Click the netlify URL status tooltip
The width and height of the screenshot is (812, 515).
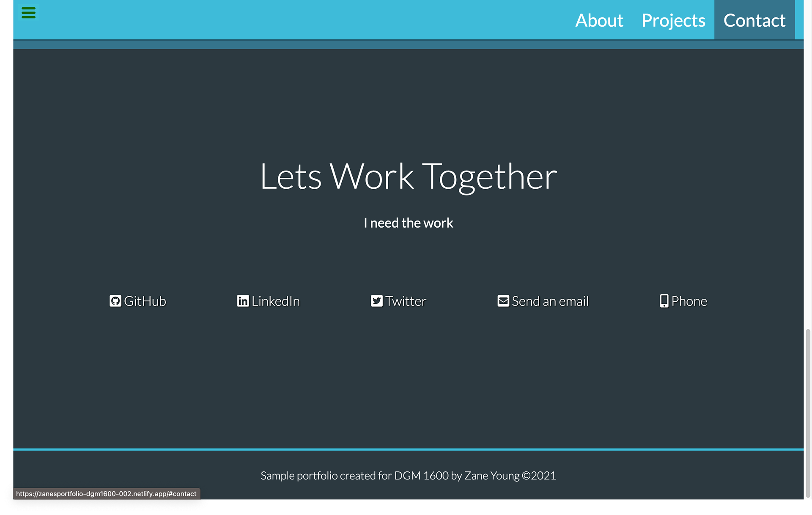(x=106, y=494)
